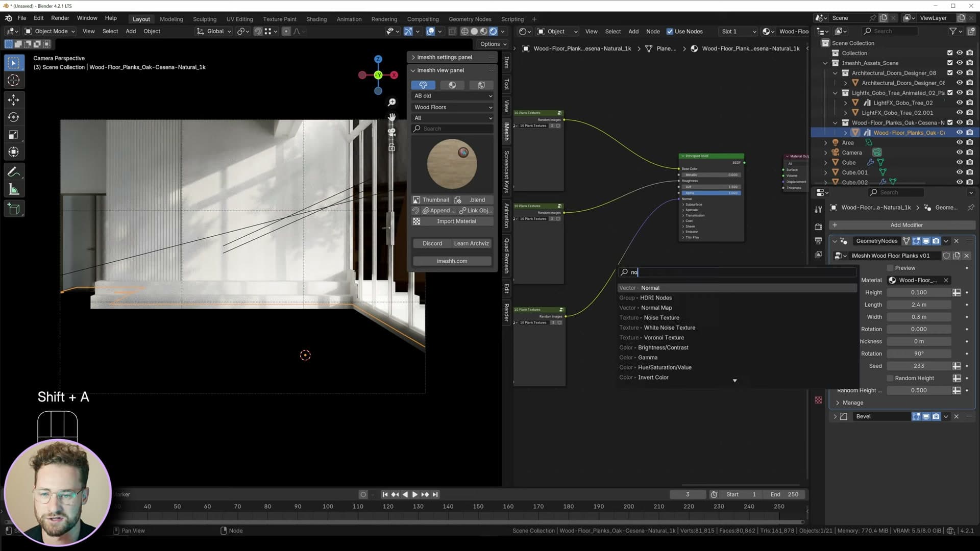Select the Add Cube tool

14,209
